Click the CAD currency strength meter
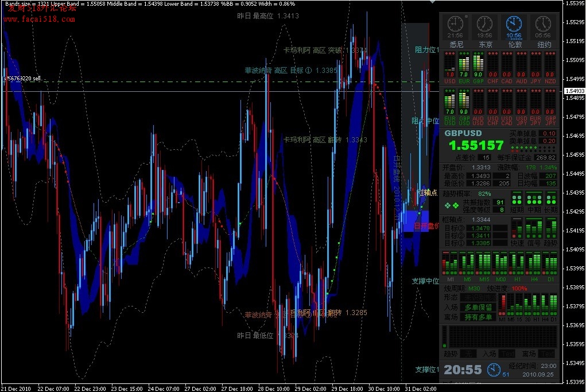The height and width of the screenshot is (392, 586). click(507, 64)
